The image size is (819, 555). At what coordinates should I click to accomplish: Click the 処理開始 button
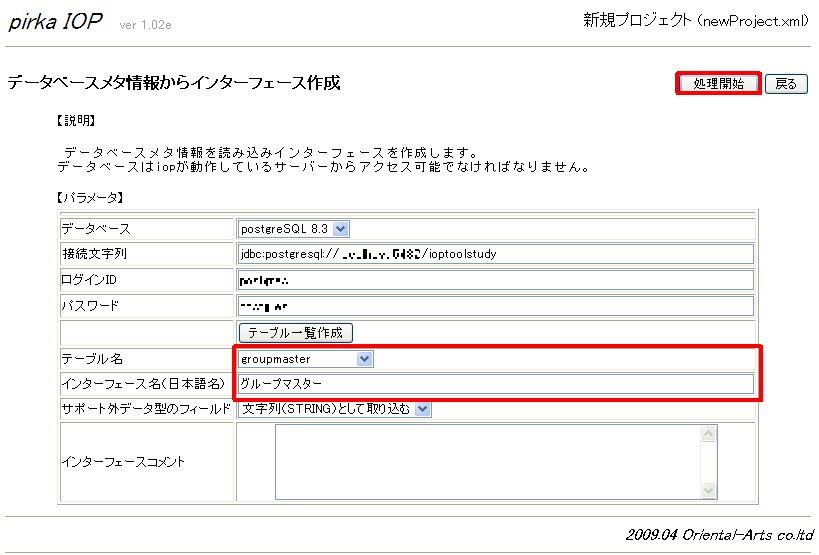click(718, 84)
